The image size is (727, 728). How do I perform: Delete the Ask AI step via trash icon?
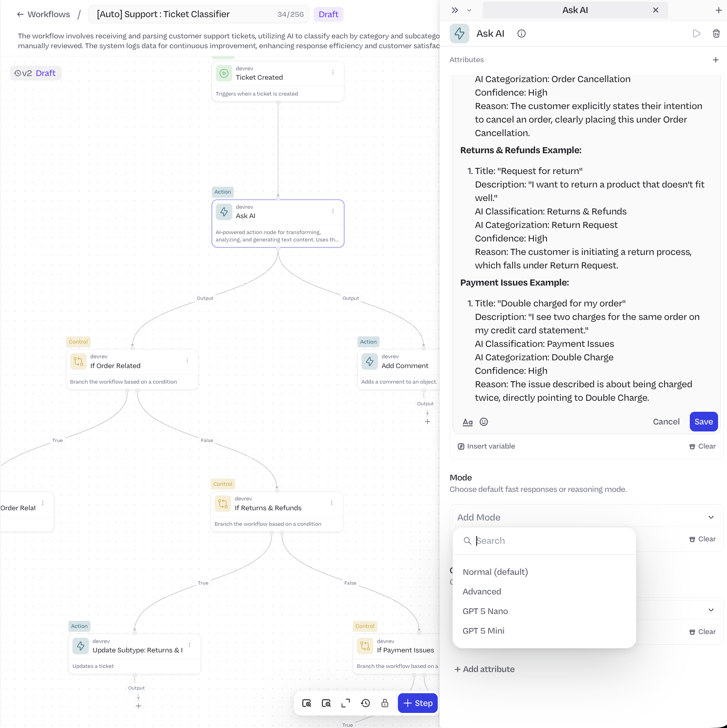(716, 33)
